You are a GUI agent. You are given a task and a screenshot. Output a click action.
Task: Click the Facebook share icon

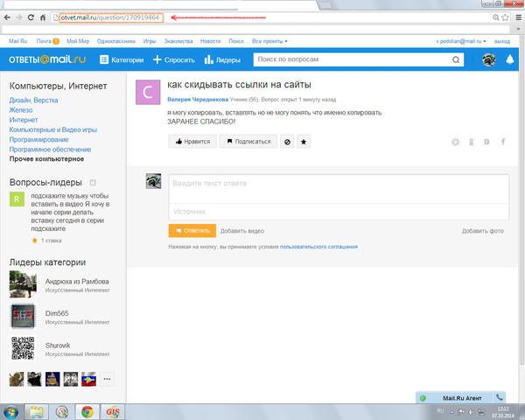tap(503, 142)
